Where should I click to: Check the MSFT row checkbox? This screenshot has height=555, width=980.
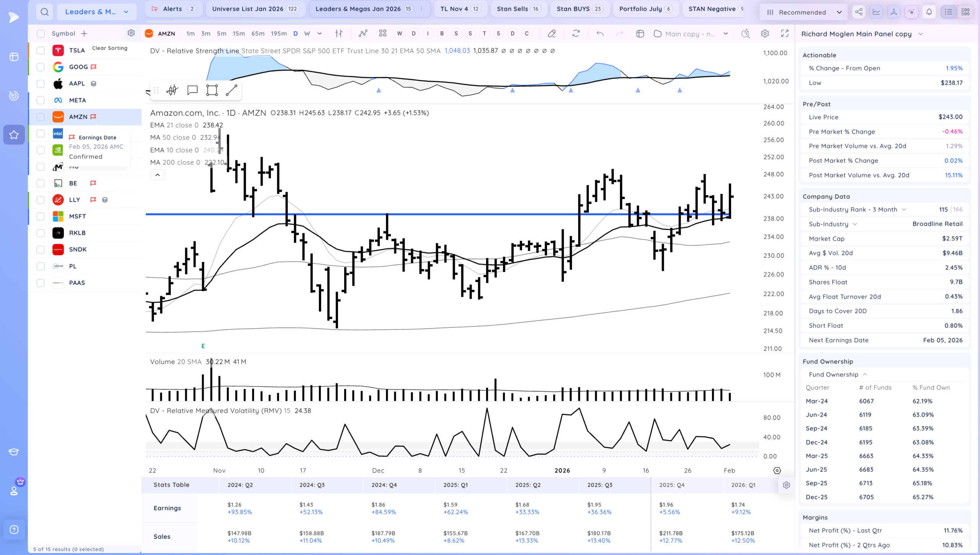(x=41, y=216)
